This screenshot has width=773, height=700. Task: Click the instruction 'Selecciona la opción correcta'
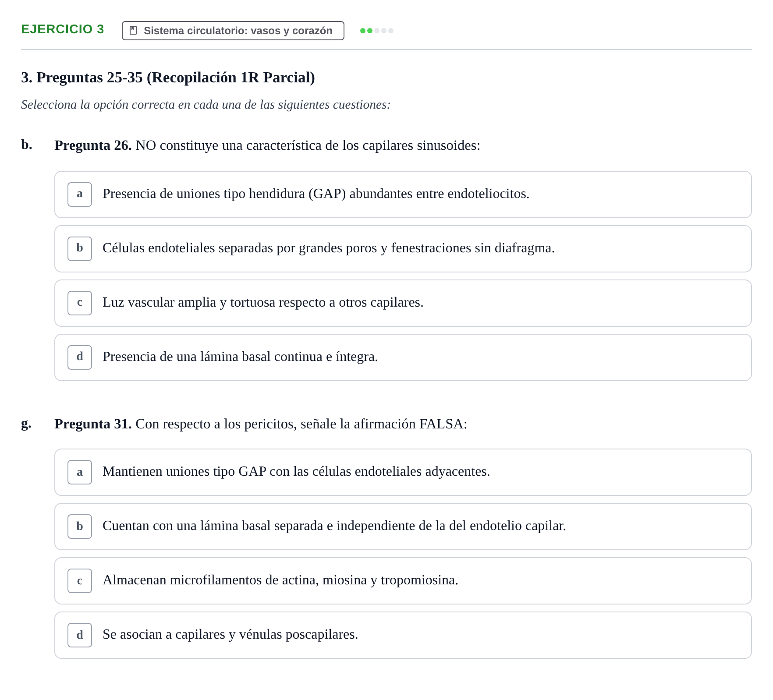(206, 105)
